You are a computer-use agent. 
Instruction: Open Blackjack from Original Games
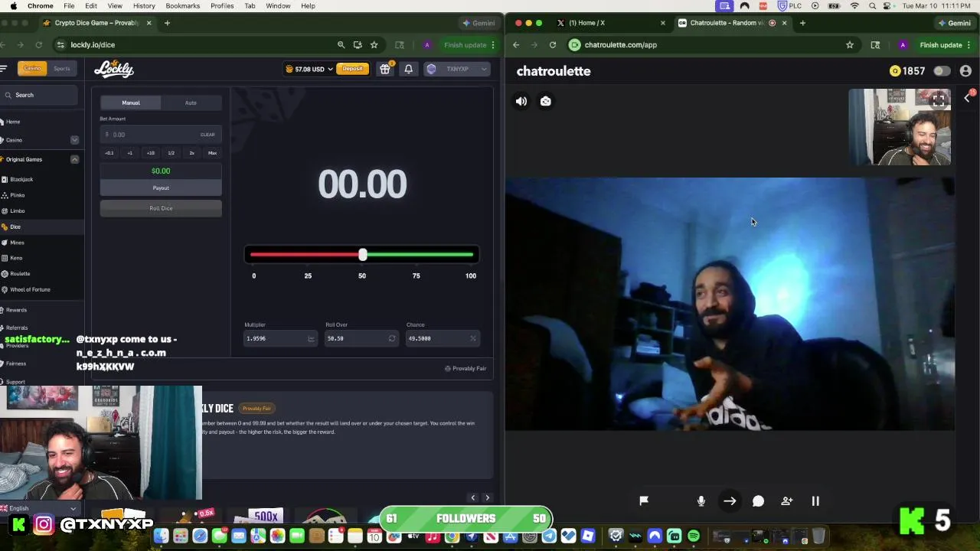pos(21,179)
